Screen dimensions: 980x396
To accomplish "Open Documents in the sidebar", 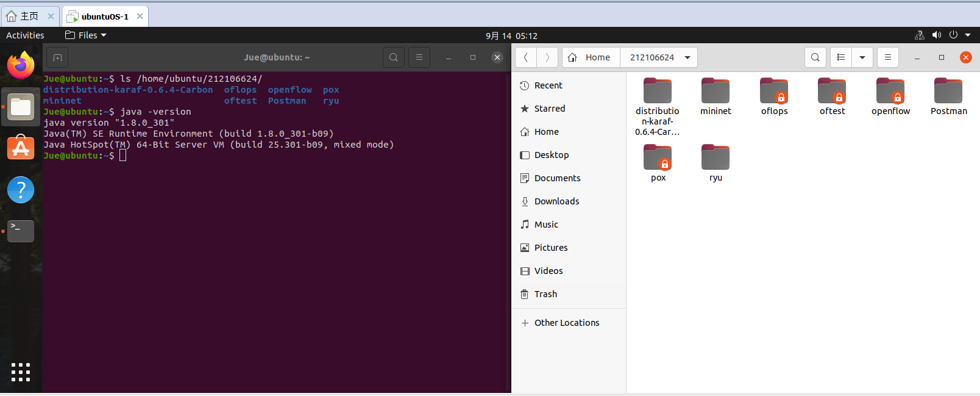I will coord(569,178).
